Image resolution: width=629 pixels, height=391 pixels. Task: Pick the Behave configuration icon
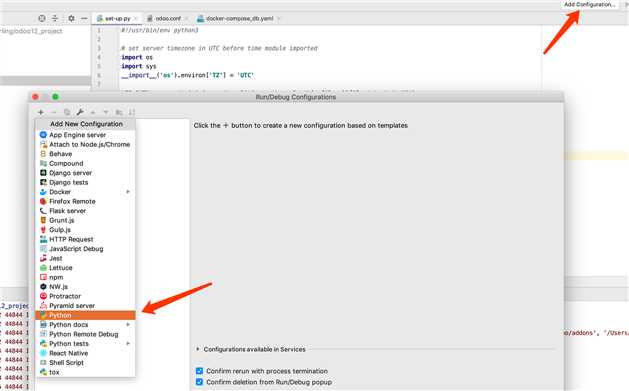tap(43, 154)
